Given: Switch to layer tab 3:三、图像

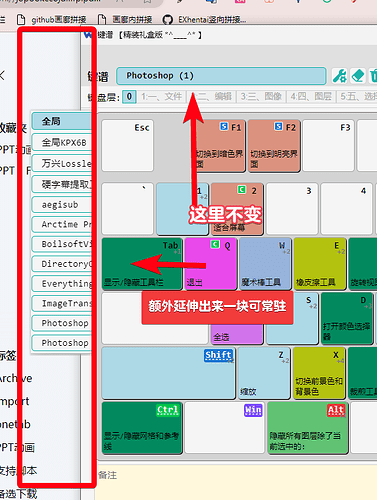Looking at the screenshot, I should (261, 97).
